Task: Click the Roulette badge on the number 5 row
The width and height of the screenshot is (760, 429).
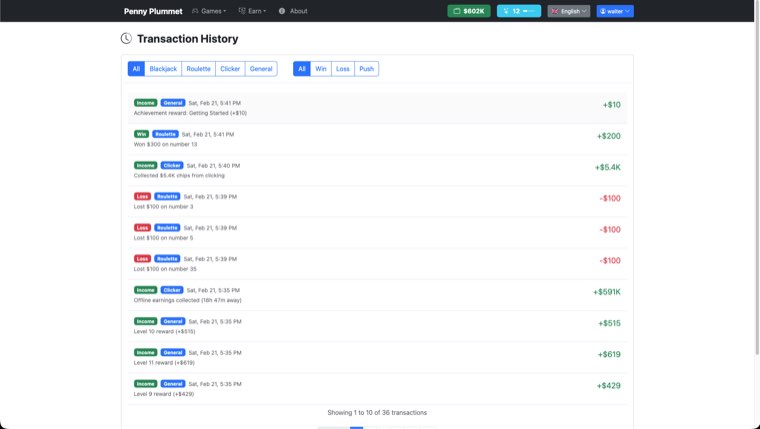Action: [167, 228]
